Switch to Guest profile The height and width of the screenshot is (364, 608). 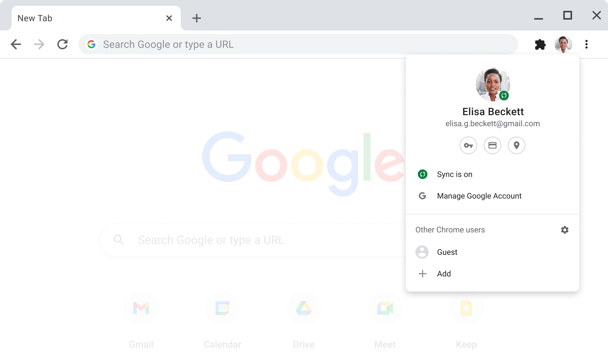[447, 252]
